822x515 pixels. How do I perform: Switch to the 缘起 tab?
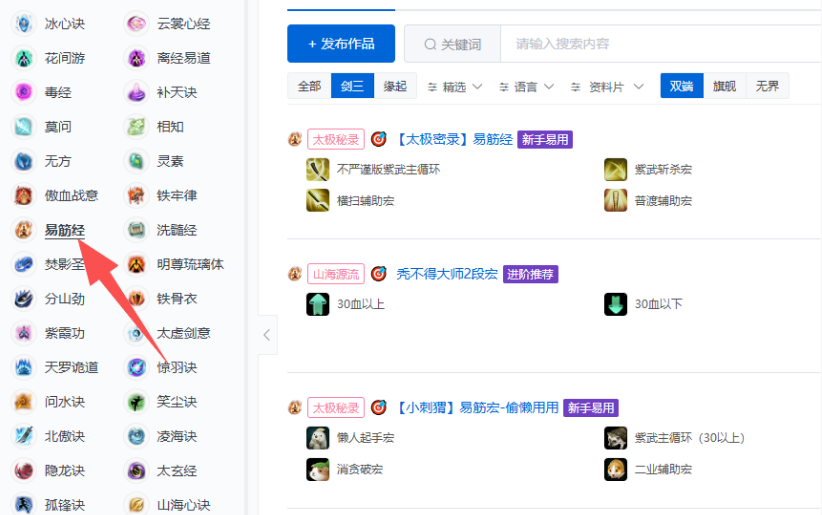click(x=395, y=86)
